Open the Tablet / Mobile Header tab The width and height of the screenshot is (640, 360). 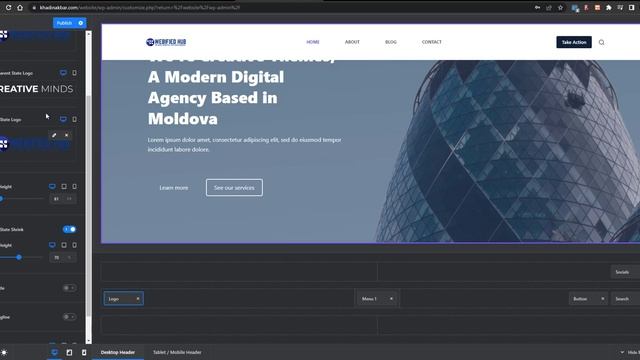point(177,352)
